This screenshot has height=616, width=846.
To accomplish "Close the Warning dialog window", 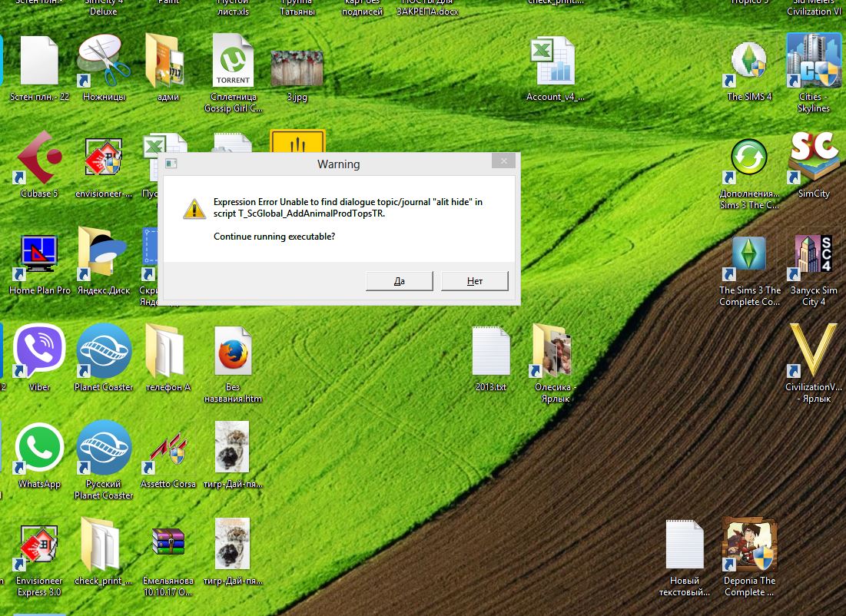I will [503, 161].
